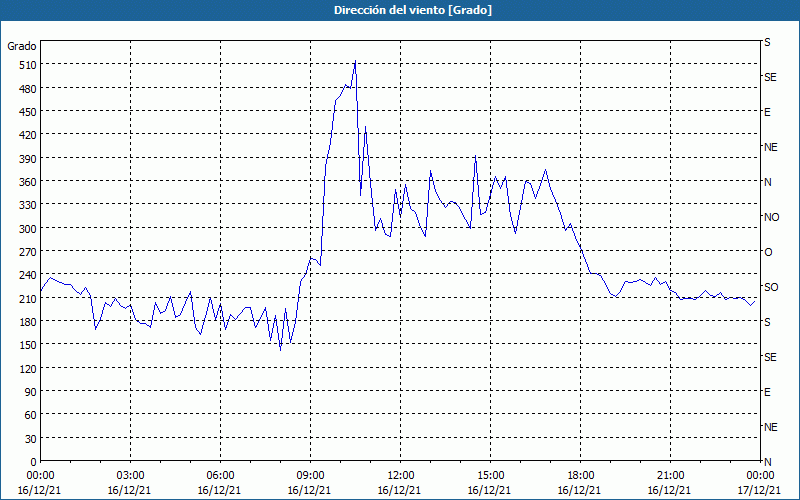Click the 330 degree axis label
Viewport: 800px width, 500px height.
point(28,205)
